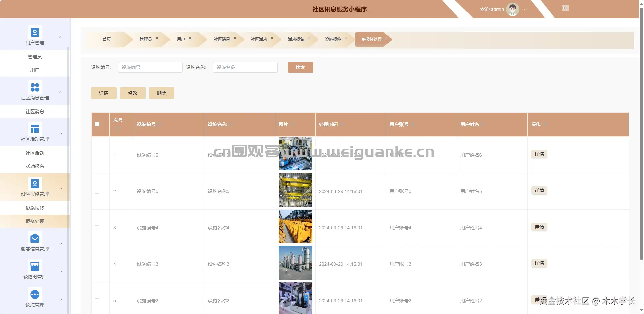Focus the 设施名称 search input

(245, 67)
